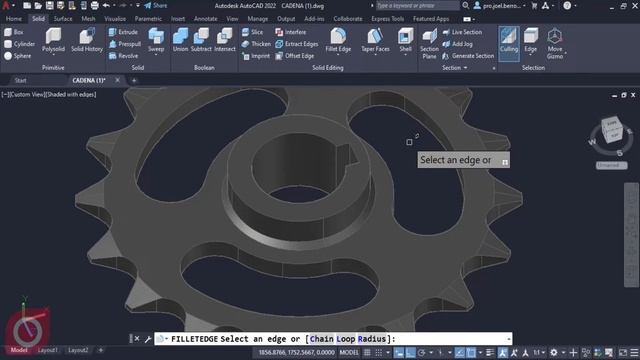
Task: Open the Sweep dropdown arrow
Action: (x=156, y=55)
